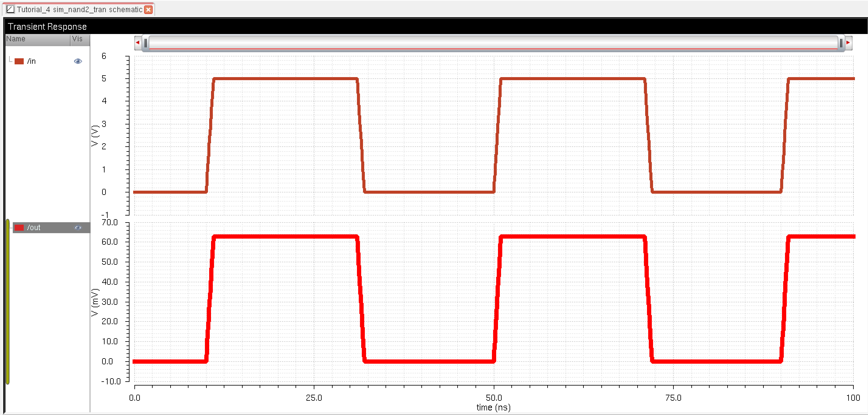Toggle visibility eye for /in signal
This screenshot has height=415, width=868.
[78, 61]
